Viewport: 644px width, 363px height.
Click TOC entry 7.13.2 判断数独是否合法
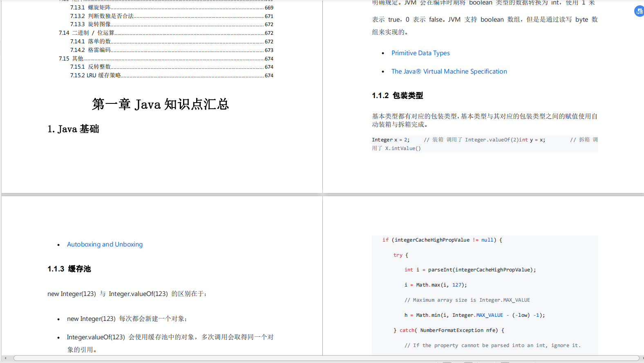pos(172,16)
